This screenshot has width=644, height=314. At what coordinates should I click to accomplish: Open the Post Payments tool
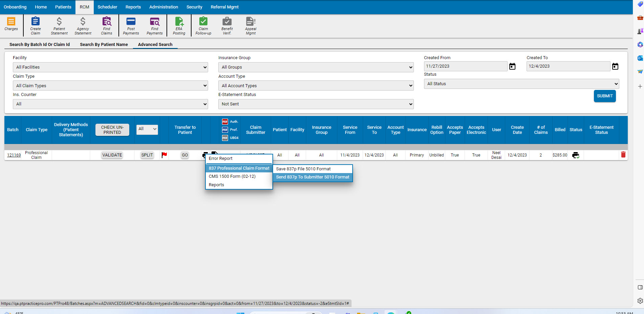tap(131, 25)
